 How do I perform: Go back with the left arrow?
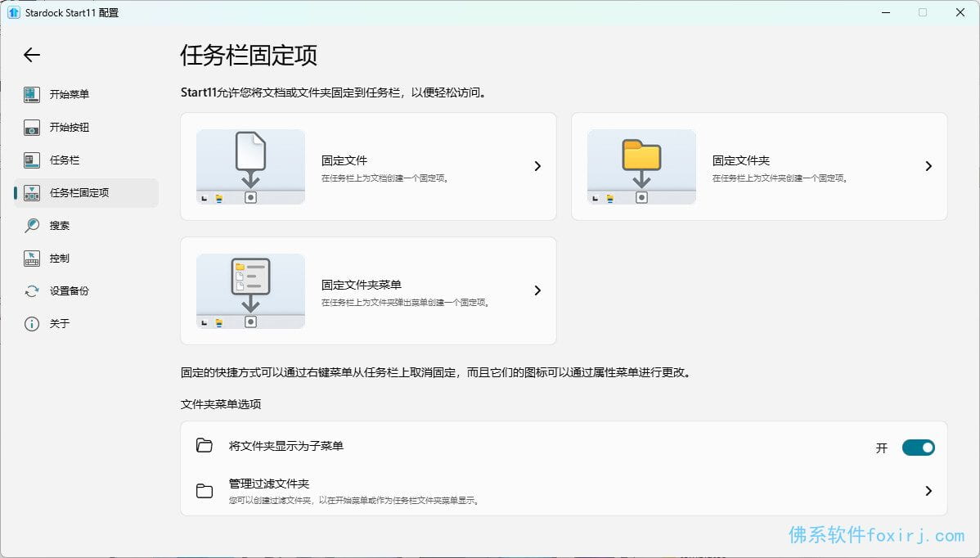[x=32, y=55]
